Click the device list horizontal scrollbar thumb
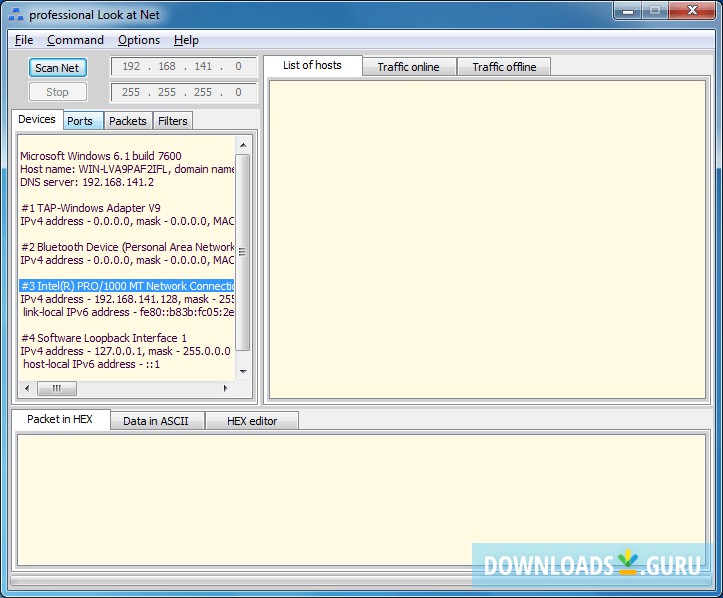The image size is (723, 598). pos(57,388)
